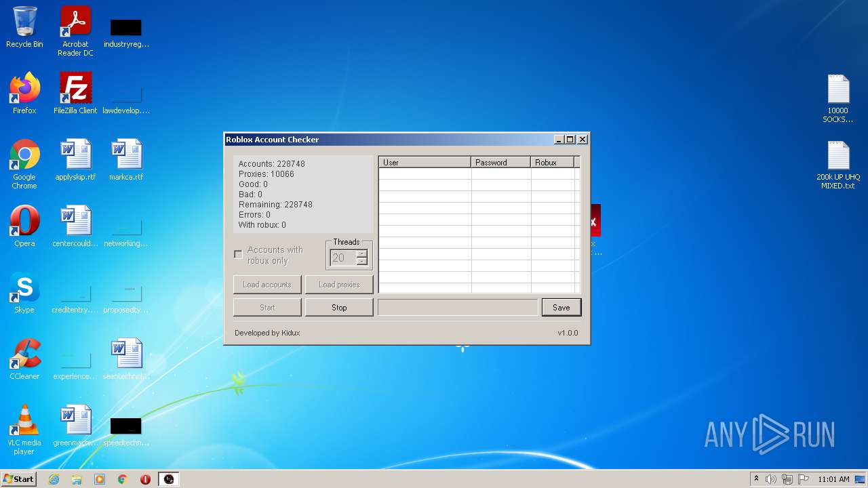Click the Load accounts button
The image size is (868, 488).
click(x=267, y=285)
